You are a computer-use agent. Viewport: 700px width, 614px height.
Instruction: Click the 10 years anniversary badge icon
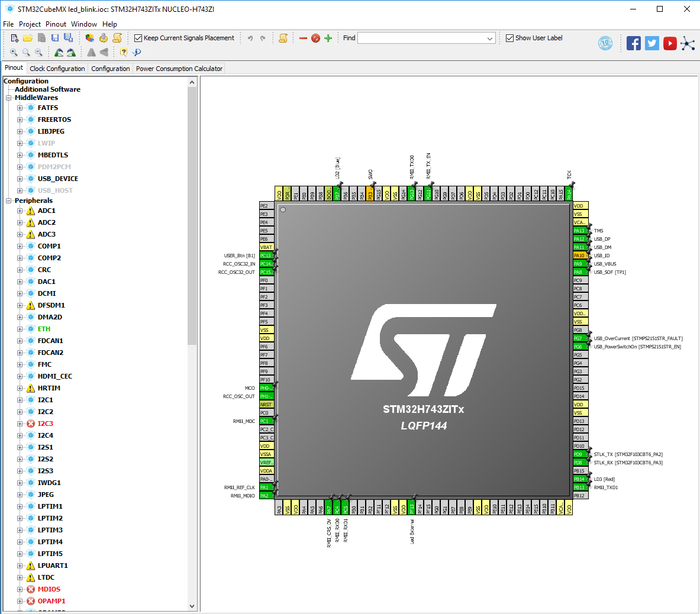click(605, 43)
